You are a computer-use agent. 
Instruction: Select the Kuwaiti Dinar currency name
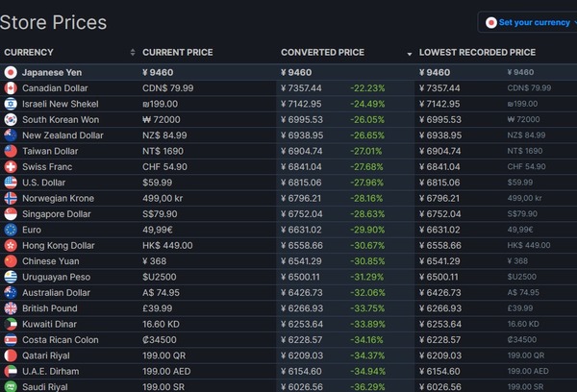click(49, 324)
